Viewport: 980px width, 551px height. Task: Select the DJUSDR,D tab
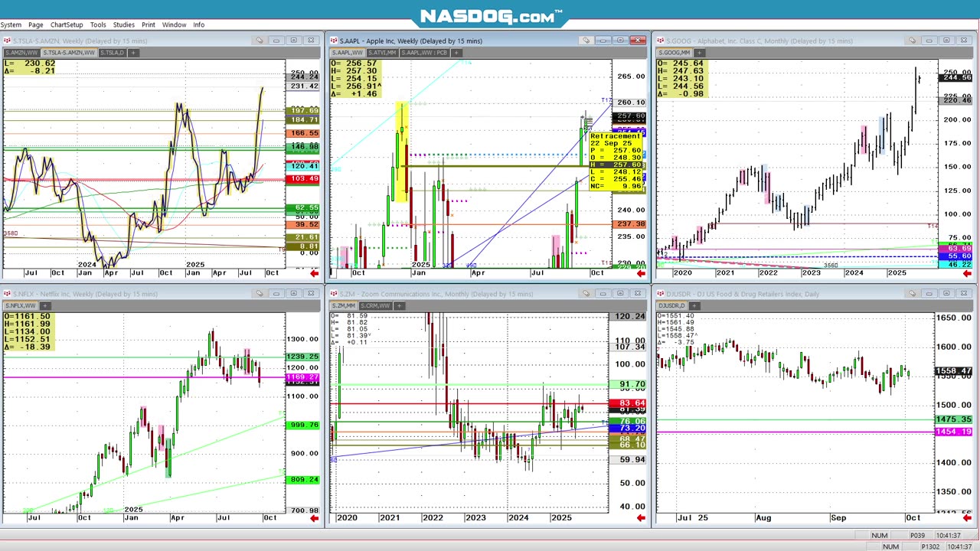(671, 305)
